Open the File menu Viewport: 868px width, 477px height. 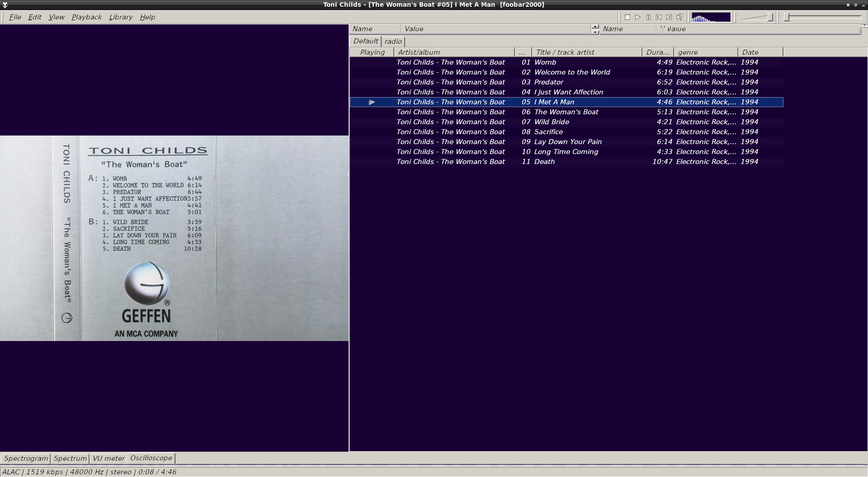point(15,17)
